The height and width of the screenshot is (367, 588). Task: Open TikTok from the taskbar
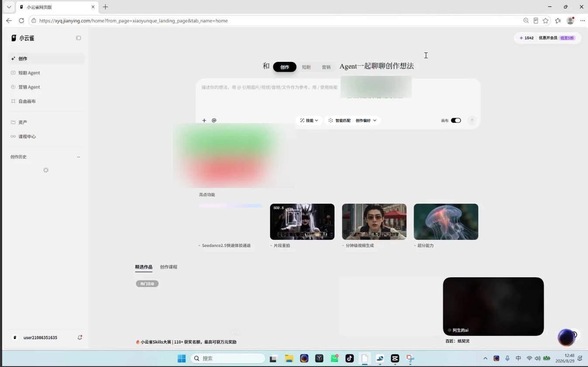(350, 358)
